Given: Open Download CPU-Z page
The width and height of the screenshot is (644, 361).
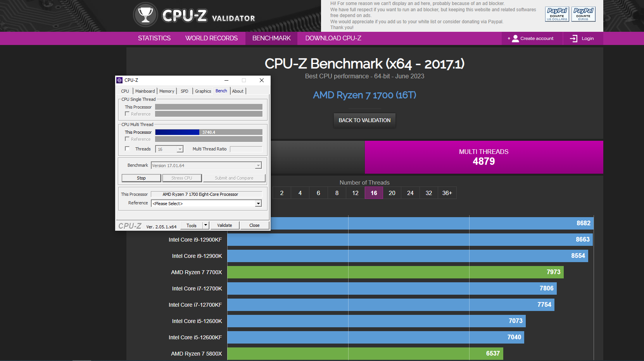Looking at the screenshot, I should point(333,38).
